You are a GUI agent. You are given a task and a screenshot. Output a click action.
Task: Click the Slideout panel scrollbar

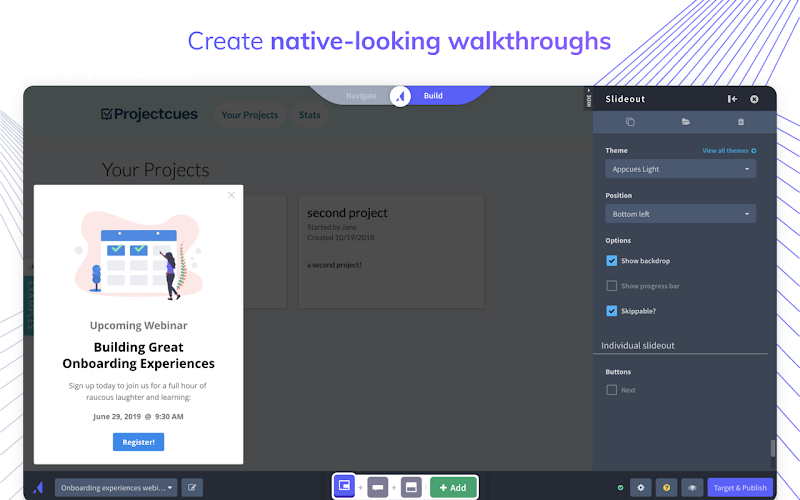(772, 448)
